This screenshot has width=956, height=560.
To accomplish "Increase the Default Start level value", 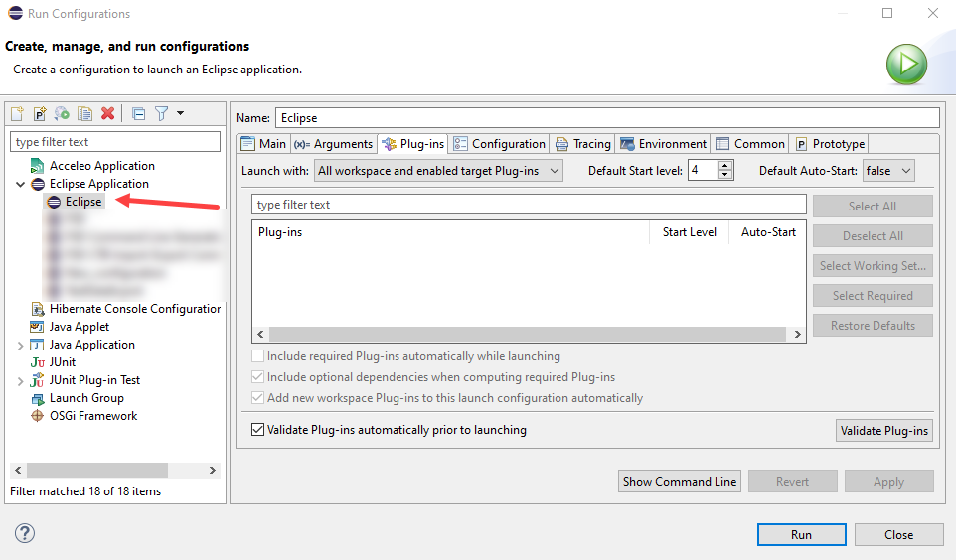I will point(724,166).
